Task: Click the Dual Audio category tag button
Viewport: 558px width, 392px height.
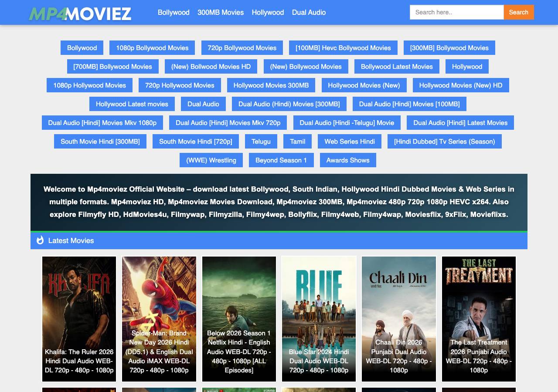Action: coord(203,104)
